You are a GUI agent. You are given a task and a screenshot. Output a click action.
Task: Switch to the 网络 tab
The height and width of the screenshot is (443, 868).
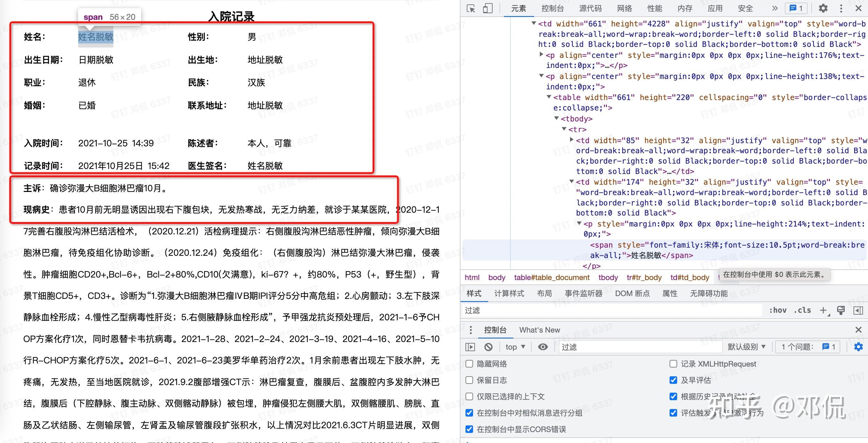point(624,8)
